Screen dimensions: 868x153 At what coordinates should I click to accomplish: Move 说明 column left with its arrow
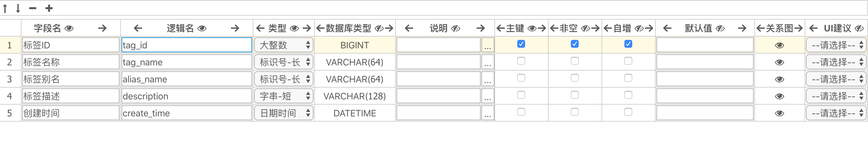[x=409, y=28]
